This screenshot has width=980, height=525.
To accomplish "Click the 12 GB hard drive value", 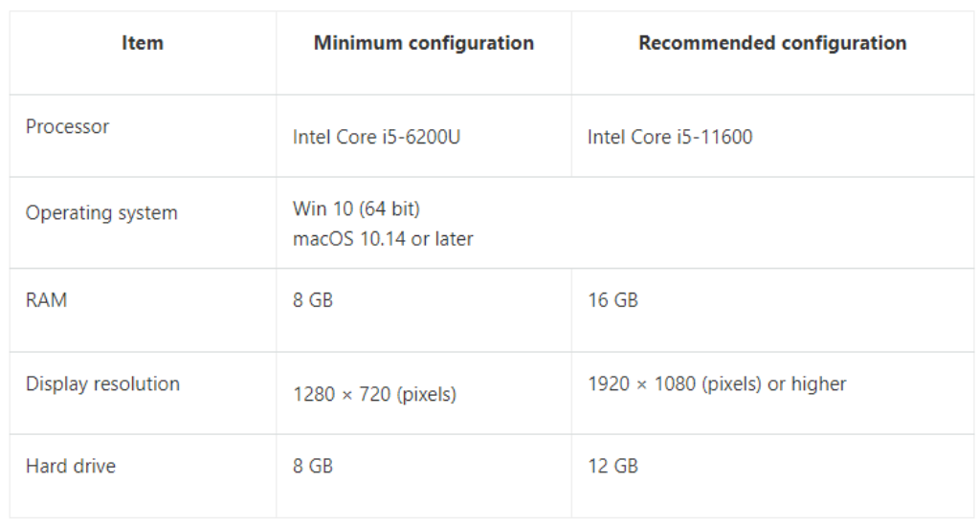I will (x=613, y=467).
